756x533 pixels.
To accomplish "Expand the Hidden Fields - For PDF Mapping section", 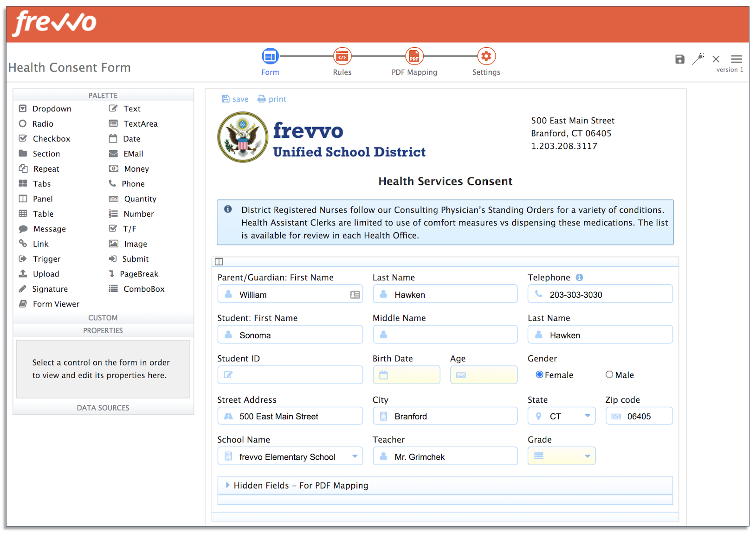I will [x=445, y=485].
